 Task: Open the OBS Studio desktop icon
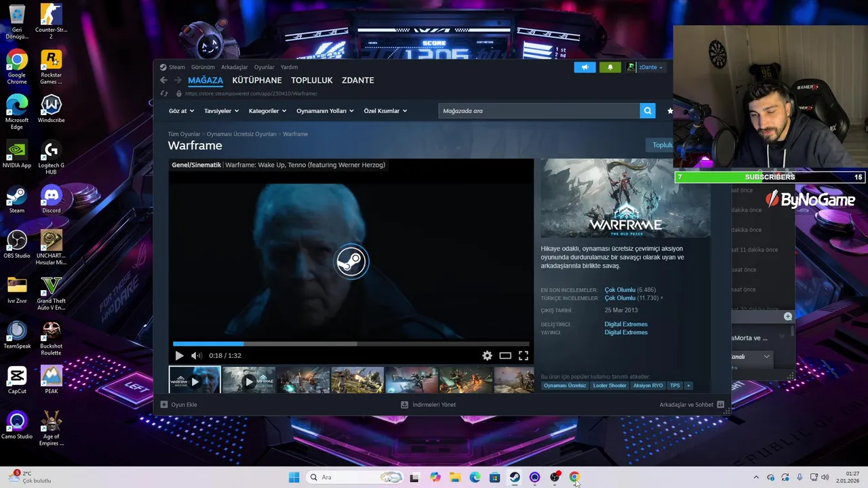coord(17,245)
